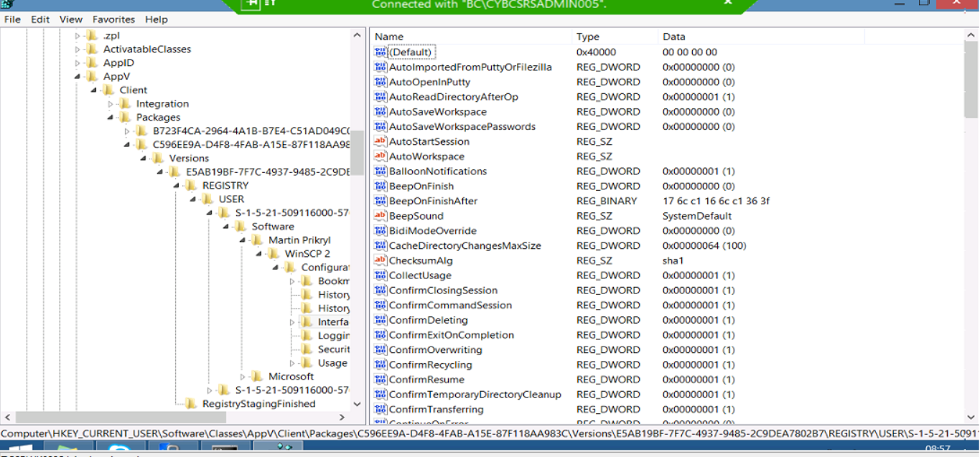Expand the AppID tree node
This screenshot has width=980, height=457.
coord(78,63)
